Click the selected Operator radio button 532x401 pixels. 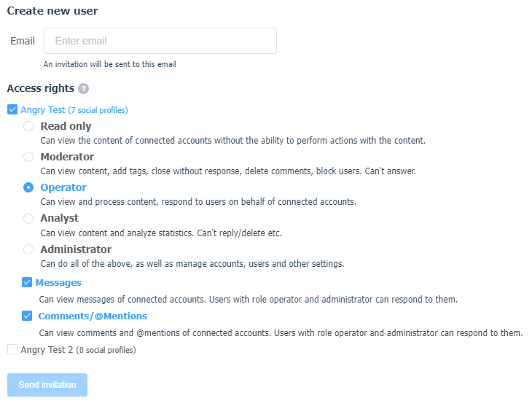pos(28,187)
